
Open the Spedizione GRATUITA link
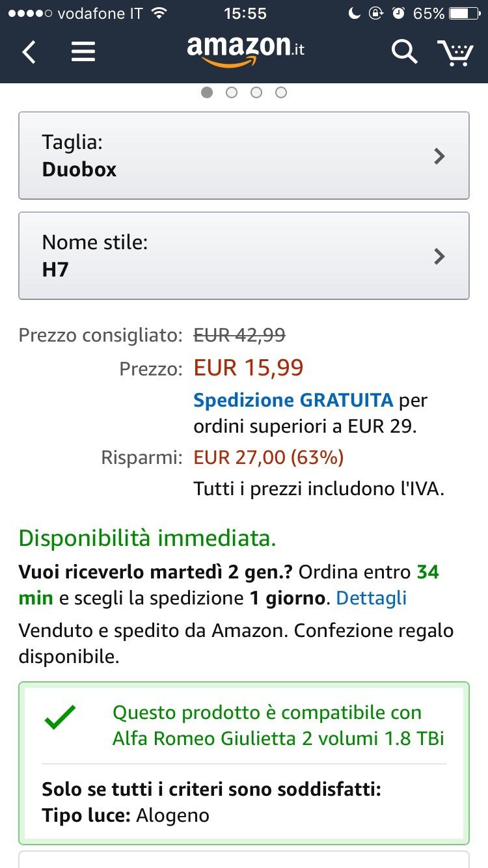tap(293, 400)
